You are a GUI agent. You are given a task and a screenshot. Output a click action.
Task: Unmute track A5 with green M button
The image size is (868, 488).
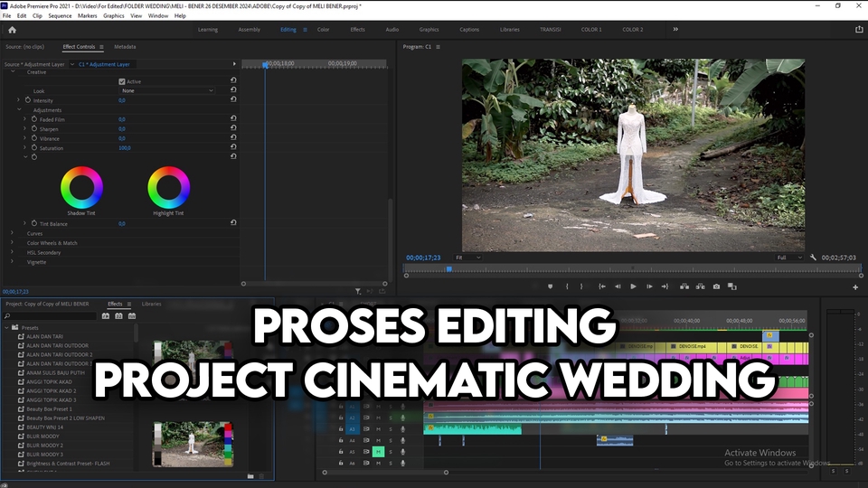[x=378, y=452]
